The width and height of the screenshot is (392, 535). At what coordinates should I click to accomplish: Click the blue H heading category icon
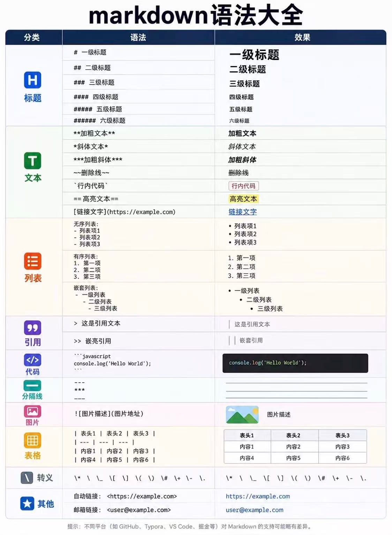32,80
